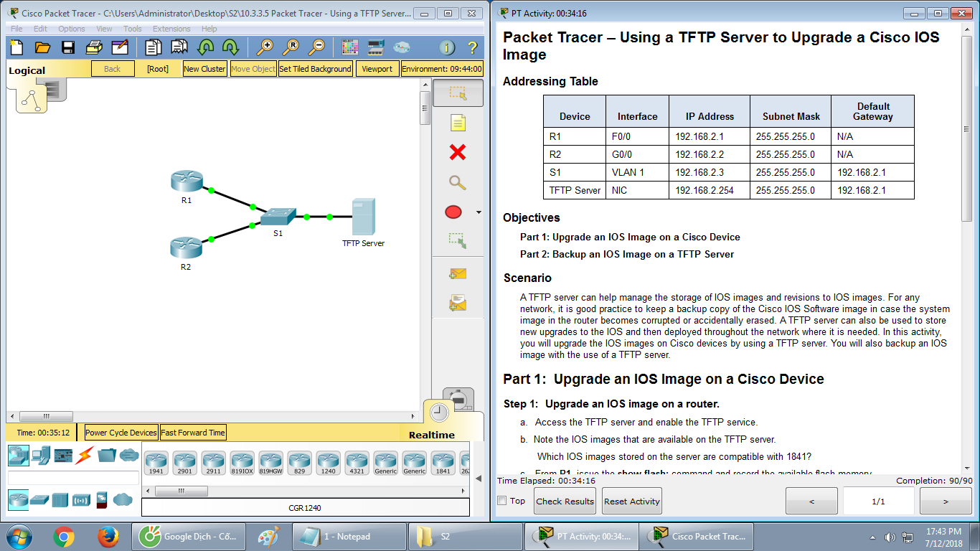Select the Resize Shape tool

coord(458,240)
